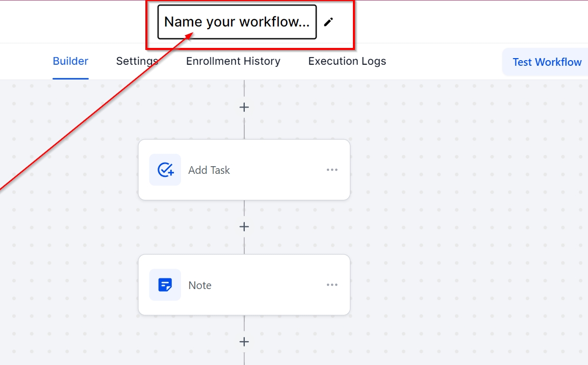588x365 pixels.
Task: Click the Add Task checkmark icon
Action: point(165,170)
